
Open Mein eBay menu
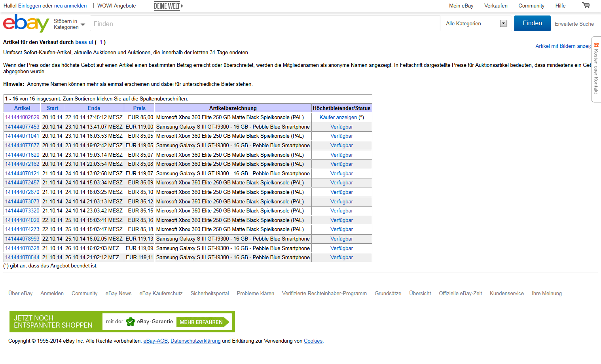coord(461,6)
